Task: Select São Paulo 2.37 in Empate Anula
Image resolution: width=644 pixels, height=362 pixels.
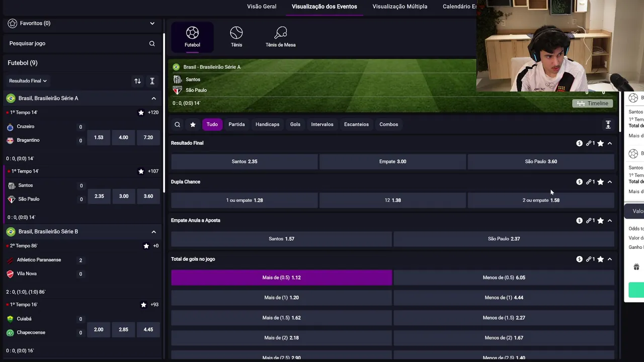Action: click(x=504, y=239)
